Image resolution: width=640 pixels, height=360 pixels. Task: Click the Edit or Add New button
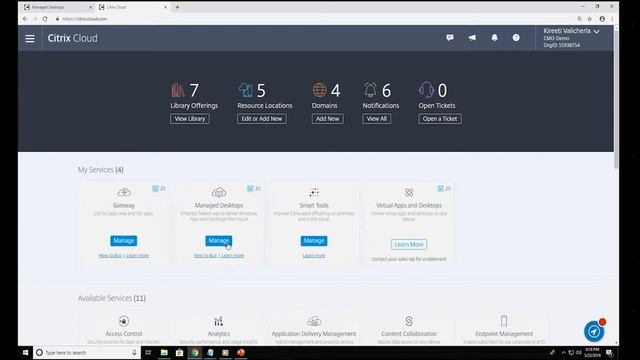point(262,119)
